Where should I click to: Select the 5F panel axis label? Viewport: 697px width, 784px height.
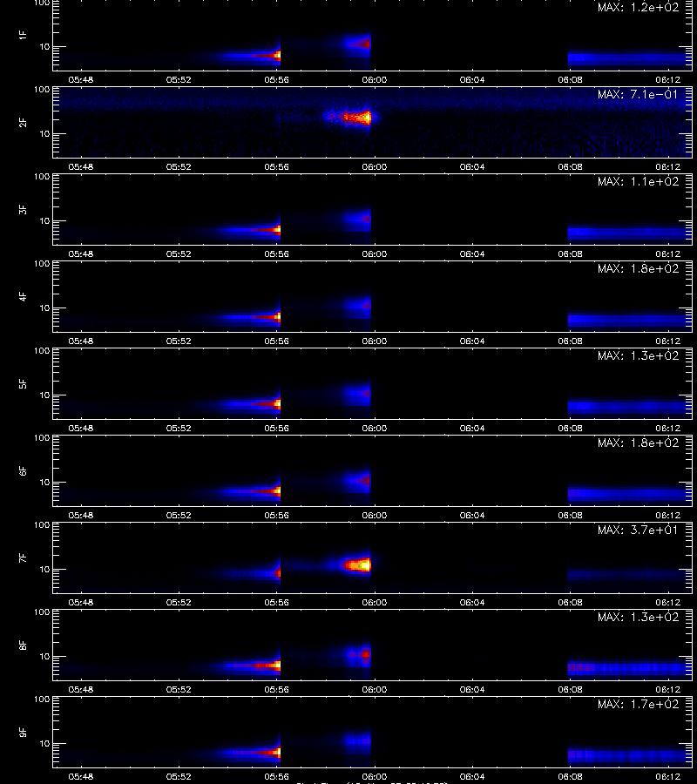[23, 383]
